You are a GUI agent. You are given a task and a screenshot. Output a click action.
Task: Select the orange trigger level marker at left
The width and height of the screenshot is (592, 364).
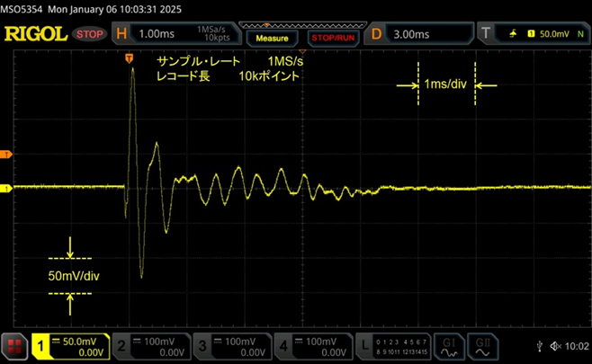coord(6,155)
